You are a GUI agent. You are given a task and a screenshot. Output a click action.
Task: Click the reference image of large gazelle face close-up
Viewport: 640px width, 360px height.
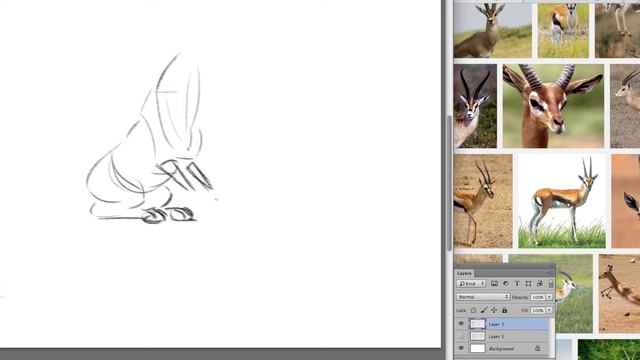pyautogui.click(x=553, y=106)
